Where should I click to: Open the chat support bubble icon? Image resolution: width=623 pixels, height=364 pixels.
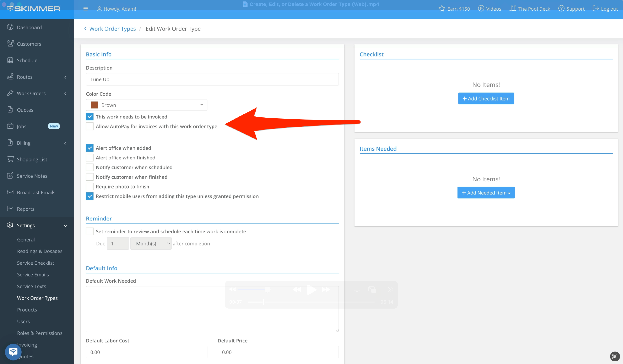click(13, 351)
